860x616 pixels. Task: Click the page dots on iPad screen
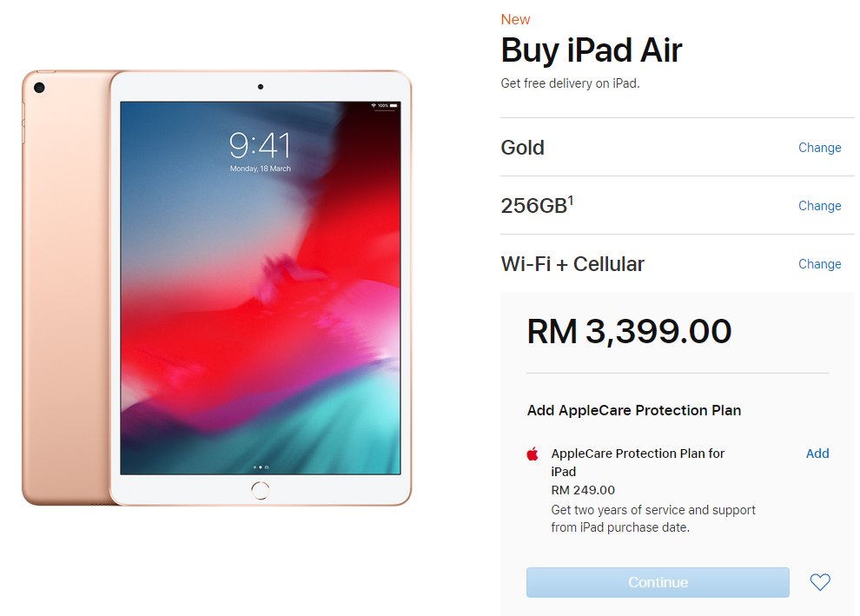[x=261, y=467]
